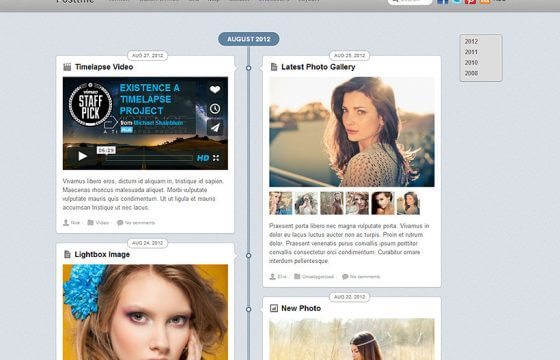The width and height of the screenshot is (560, 360).
Task: Click the Aug 24, 2012 date badge
Action: [148, 243]
